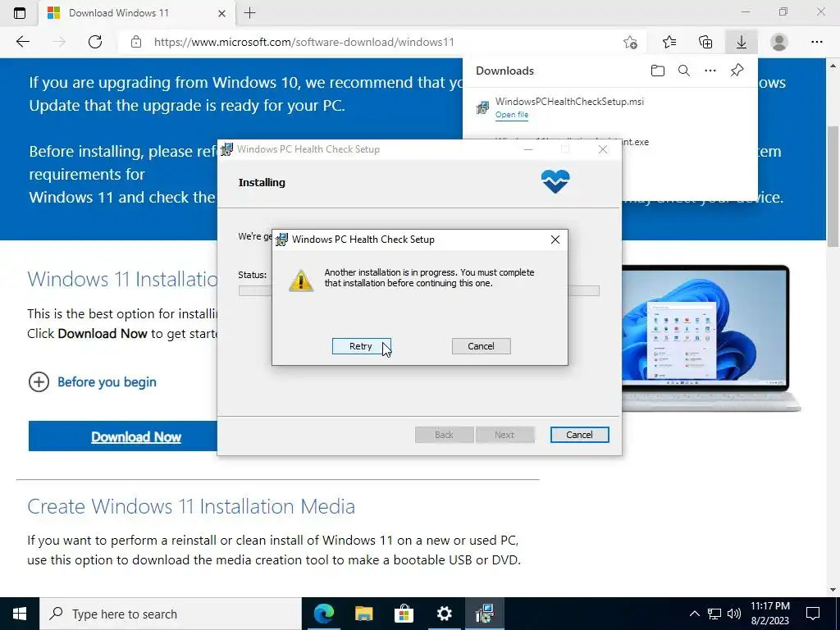Image resolution: width=840 pixels, height=630 pixels.
Task: Open the tab actions menu icon
Action: coord(20,13)
